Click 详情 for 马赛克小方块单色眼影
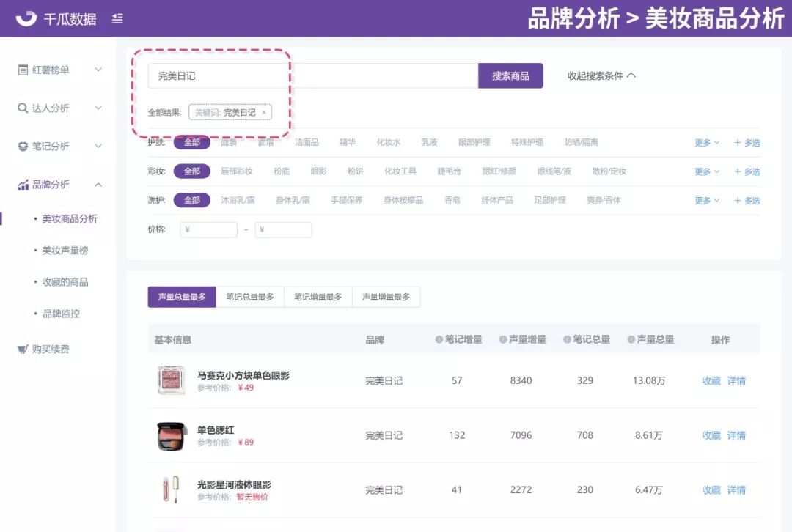792x532 pixels. click(x=736, y=380)
